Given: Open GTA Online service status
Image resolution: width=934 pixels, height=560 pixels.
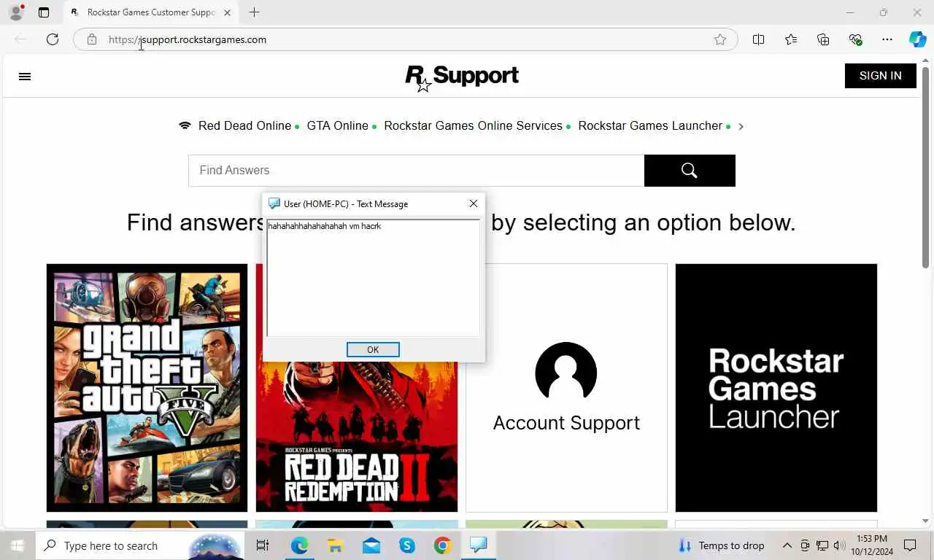Looking at the screenshot, I should [x=337, y=126].
